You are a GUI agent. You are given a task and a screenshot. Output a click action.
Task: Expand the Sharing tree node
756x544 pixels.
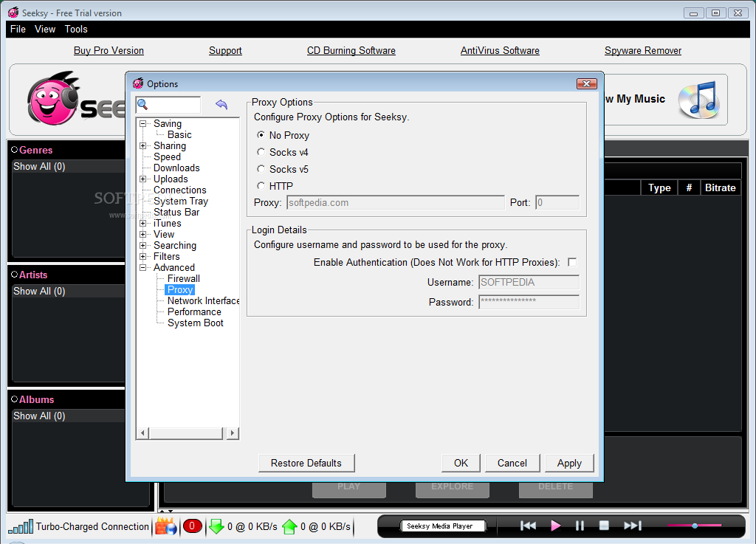click(x=143, y=145)
